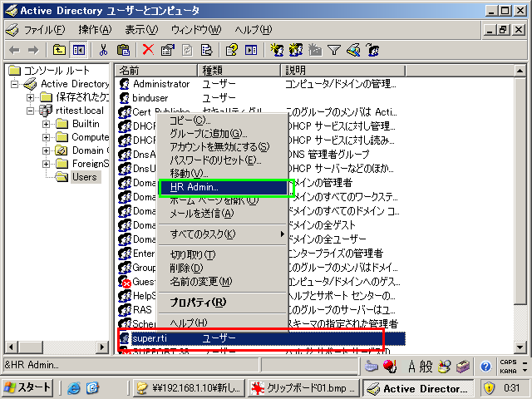
Task: Click list scrollbar up arrow
Action: pyautogui.click(x=520, y=71)
